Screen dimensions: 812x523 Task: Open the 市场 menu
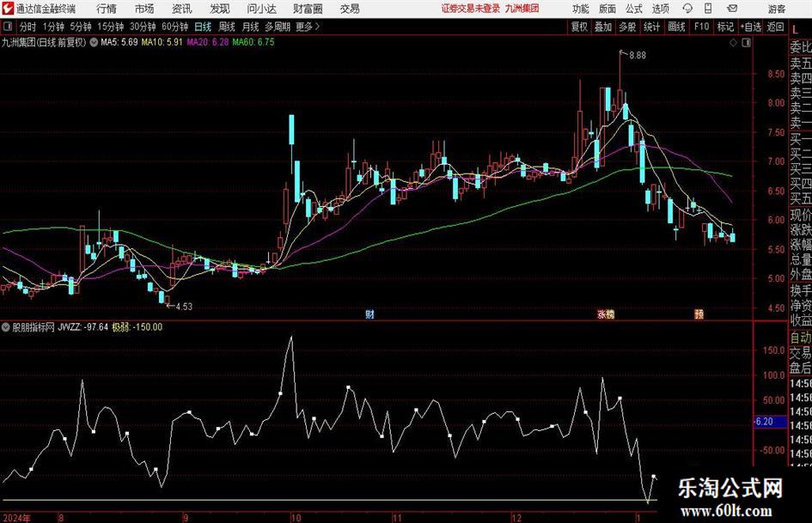(144, 9)
